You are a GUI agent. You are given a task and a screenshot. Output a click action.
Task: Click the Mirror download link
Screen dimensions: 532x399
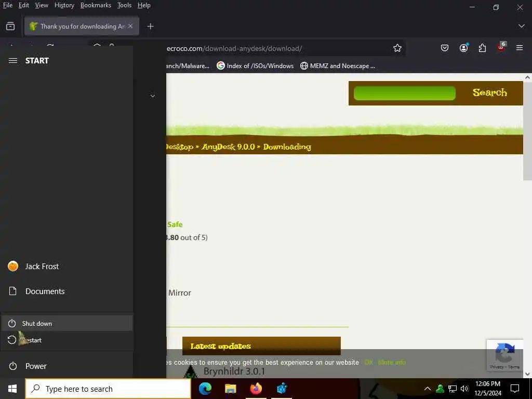click(179, 293)
